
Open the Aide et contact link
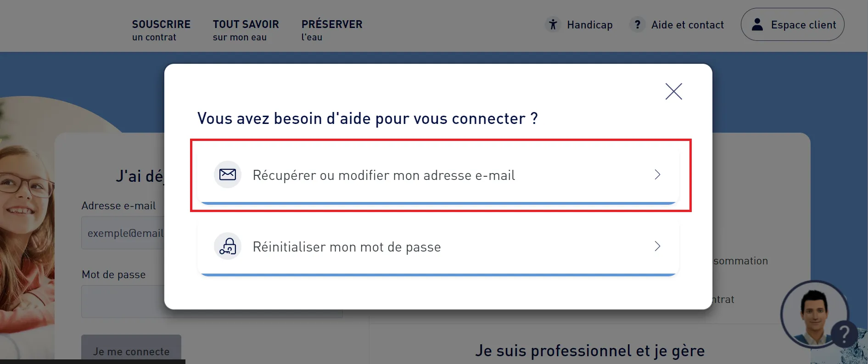687,25
